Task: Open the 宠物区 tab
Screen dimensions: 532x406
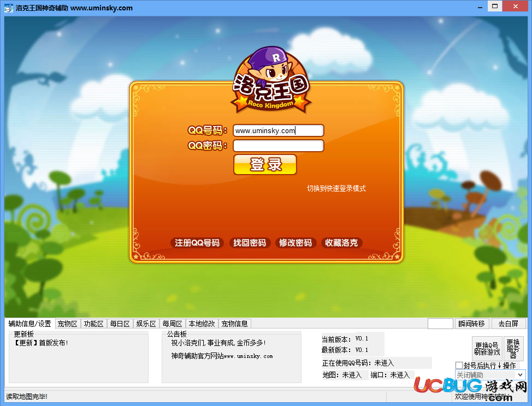Action: tap(68, 324)
